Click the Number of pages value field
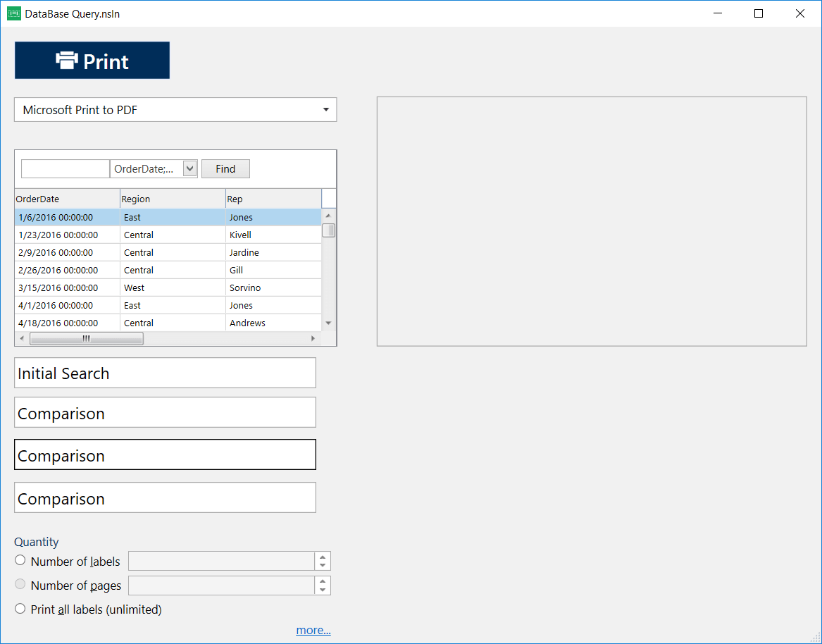Image resolution: width=822 pixels, height=644 pixels. [221, 586]
